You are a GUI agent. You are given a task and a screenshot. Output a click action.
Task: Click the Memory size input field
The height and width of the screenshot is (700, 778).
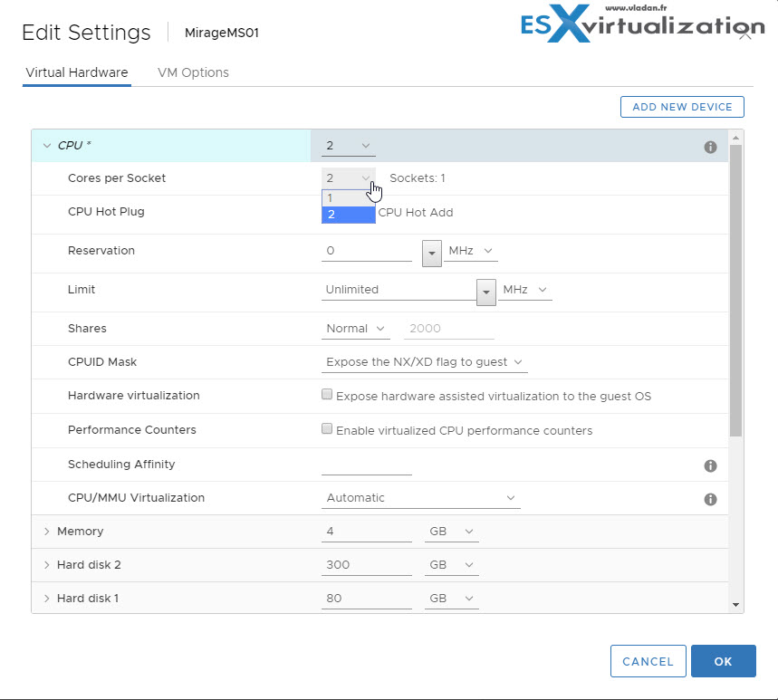pos(367,532)
